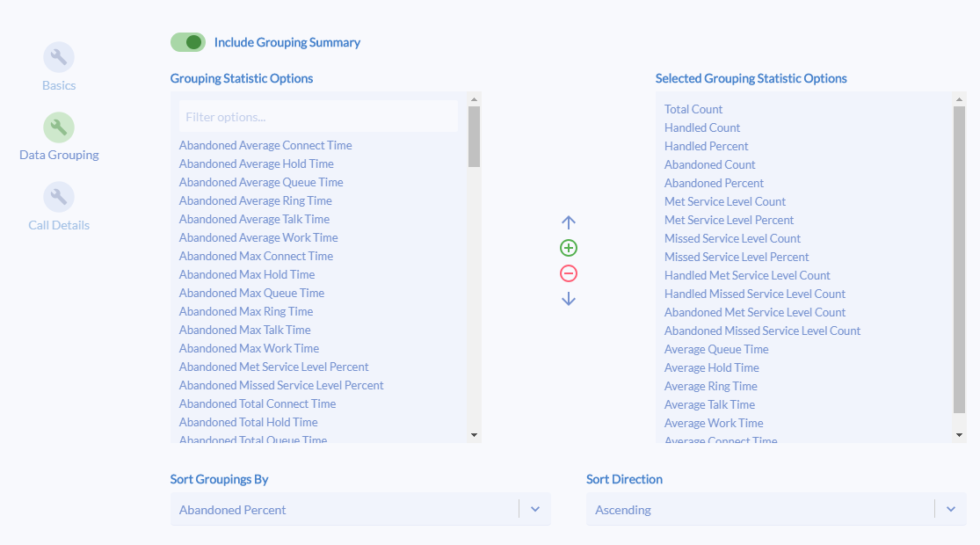Remove a statistic using the red minus icon
The width and height of the screenshot is (980, 545).
[x=569, y=273]
